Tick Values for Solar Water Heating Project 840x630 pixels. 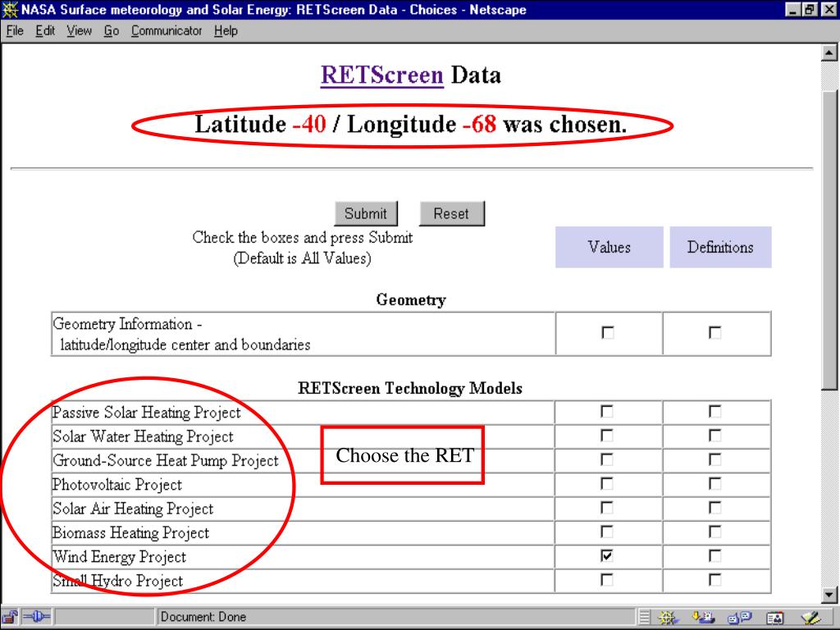[x=606, y=436]
